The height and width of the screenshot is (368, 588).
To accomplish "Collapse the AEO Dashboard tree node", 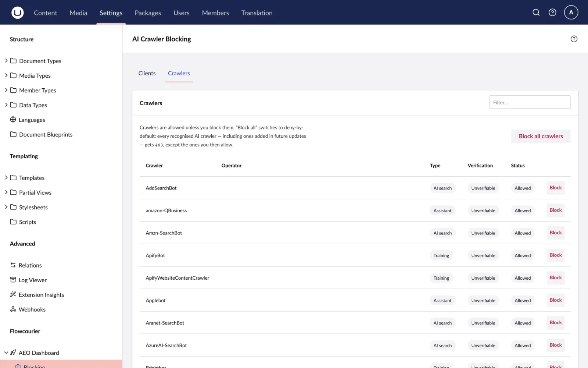I will [6, 353].
